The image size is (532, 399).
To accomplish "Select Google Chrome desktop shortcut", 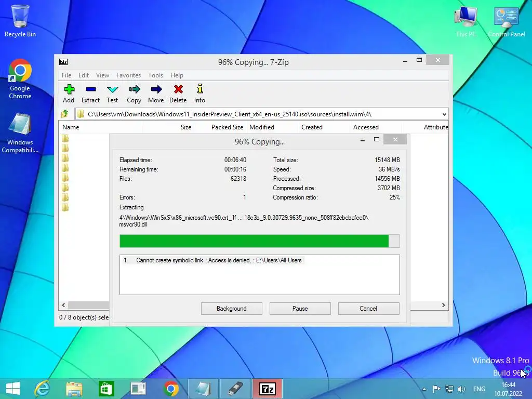I will 20,79.
